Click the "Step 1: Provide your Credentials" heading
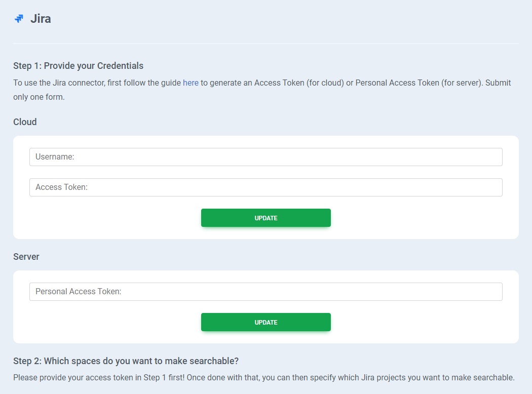 coord(78,66)
